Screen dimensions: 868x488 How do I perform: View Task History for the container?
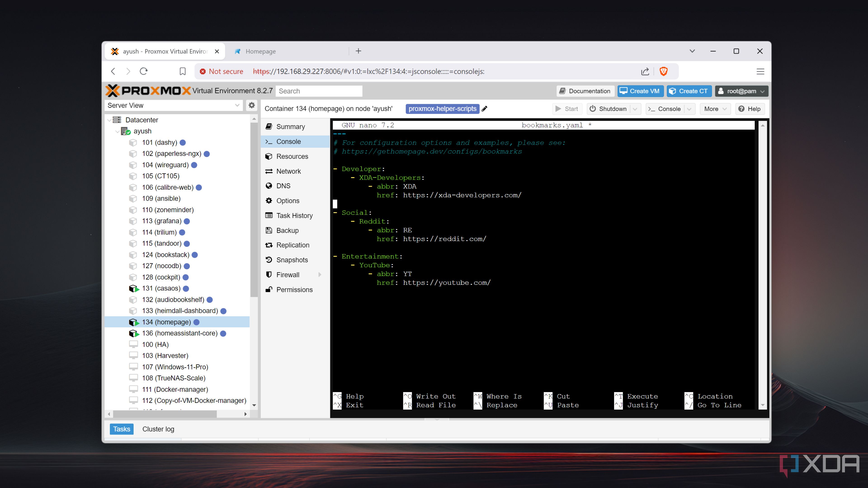pyautogui.click(x=294, y=215)
